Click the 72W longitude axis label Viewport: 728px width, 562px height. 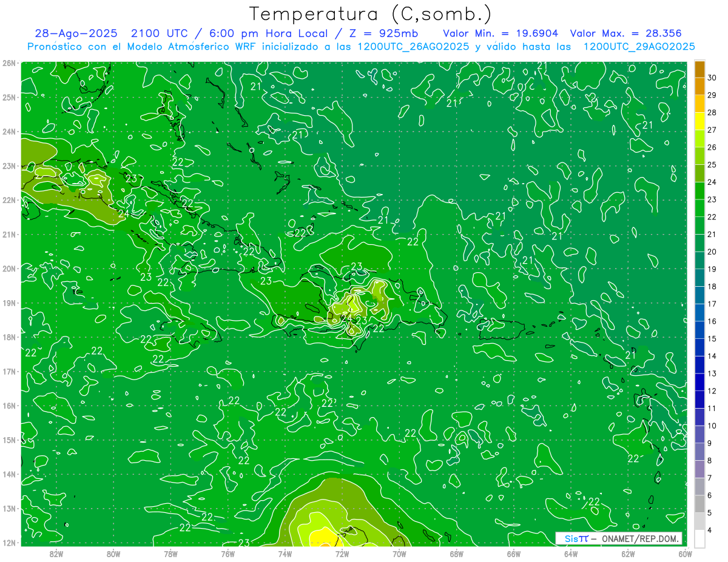coord(342,554)
